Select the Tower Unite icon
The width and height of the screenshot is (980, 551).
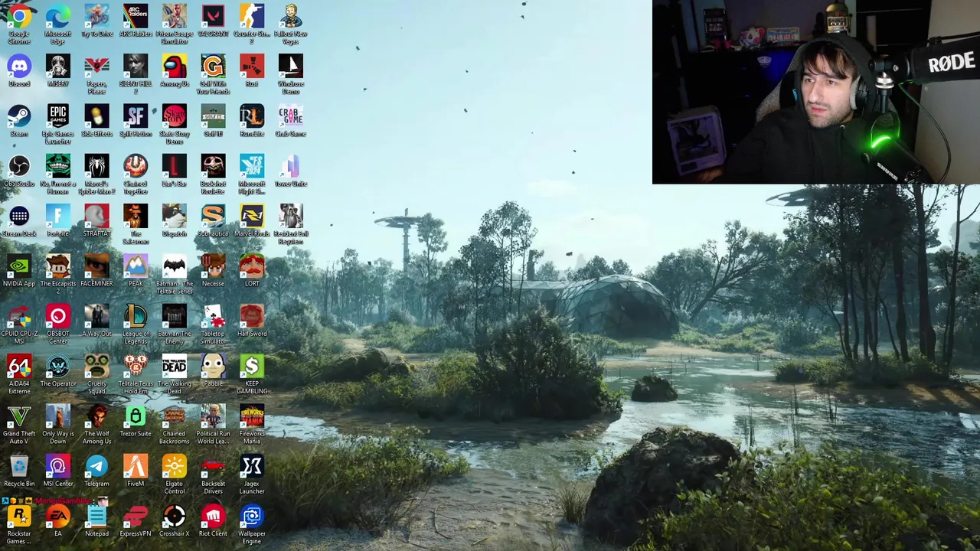(290, 166)
